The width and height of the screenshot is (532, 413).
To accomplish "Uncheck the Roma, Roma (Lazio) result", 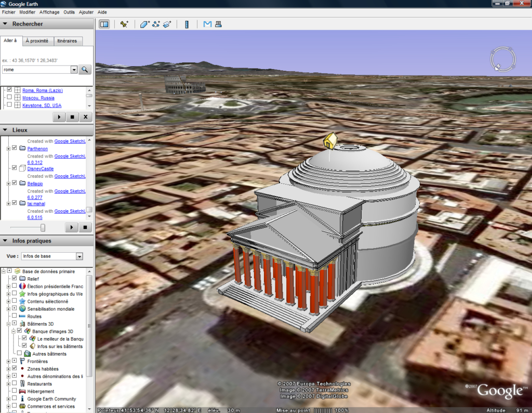I will coord(9,89).
